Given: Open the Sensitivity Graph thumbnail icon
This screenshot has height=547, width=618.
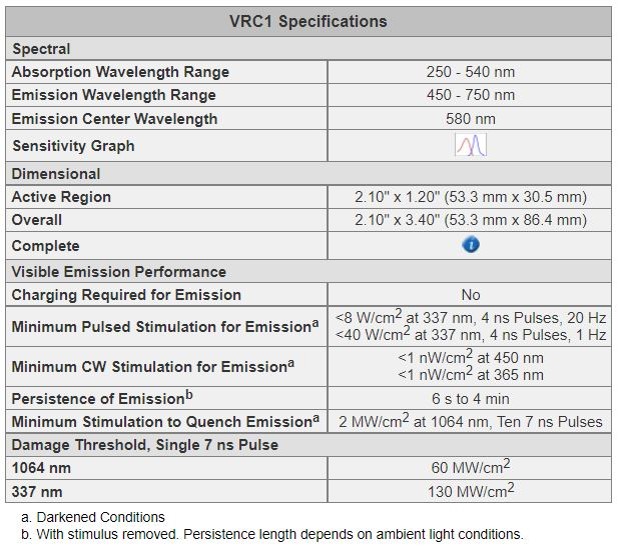Looking at the screenshot, I should (x=471, y=145).
